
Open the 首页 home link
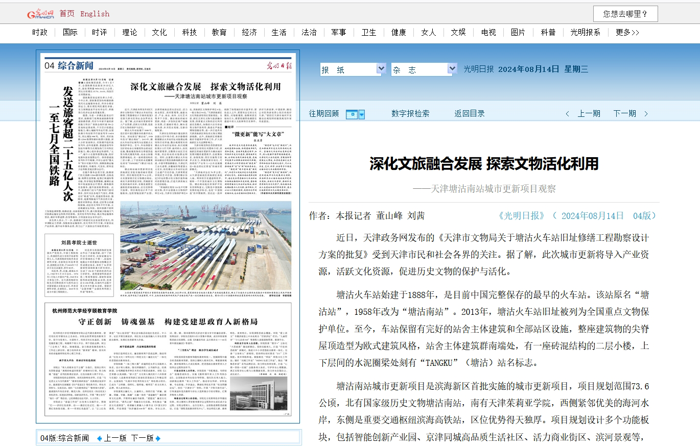67,14
